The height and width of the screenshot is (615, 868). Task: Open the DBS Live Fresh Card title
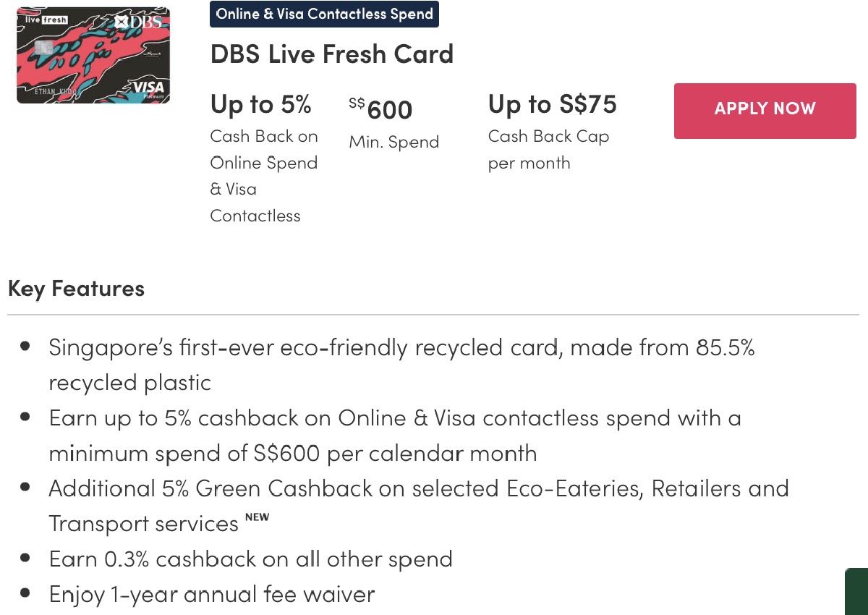coord(331,54)
